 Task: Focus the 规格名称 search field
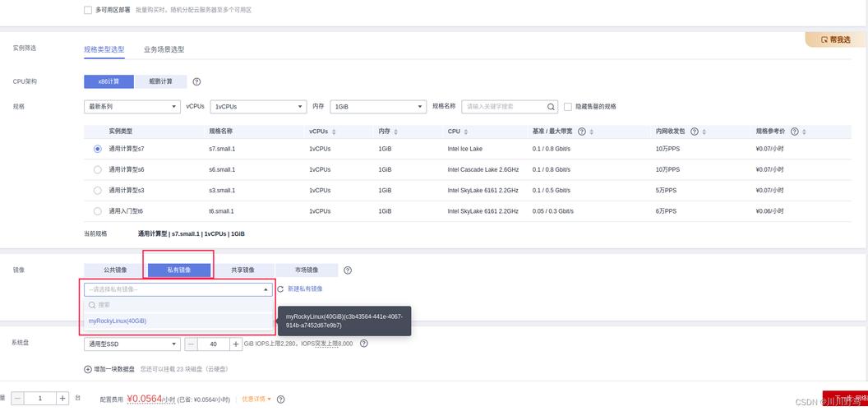click(510, 106)
